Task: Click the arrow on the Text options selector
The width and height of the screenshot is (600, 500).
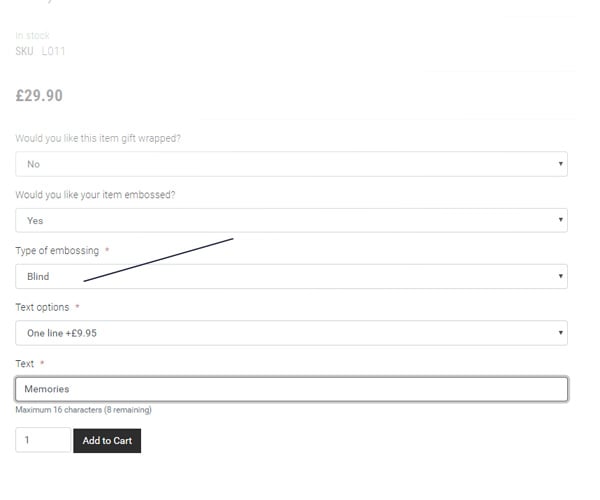Action: pyautogui.click(x=560, y=332)
